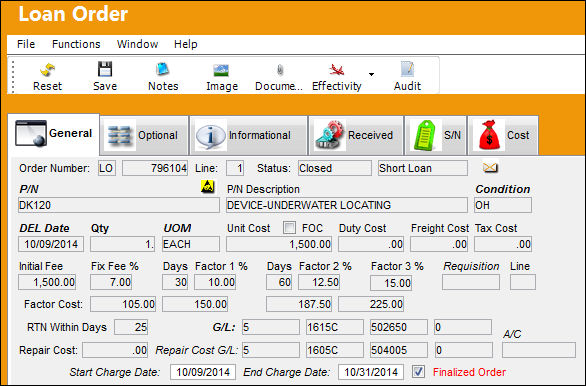586x386 pixels.
Task: Switch to the Cost tab
Action: pos(503,135)
